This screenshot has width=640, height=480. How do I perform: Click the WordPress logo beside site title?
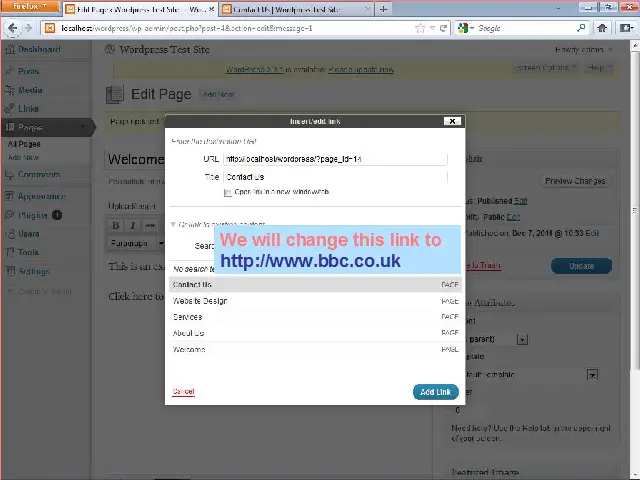110,49
